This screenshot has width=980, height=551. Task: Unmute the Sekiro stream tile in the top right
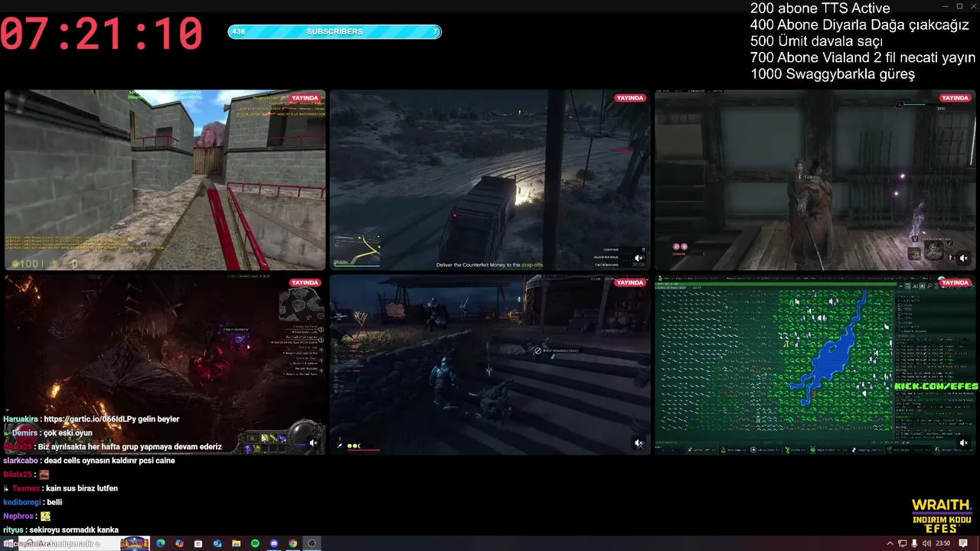[x=964, y=258]
